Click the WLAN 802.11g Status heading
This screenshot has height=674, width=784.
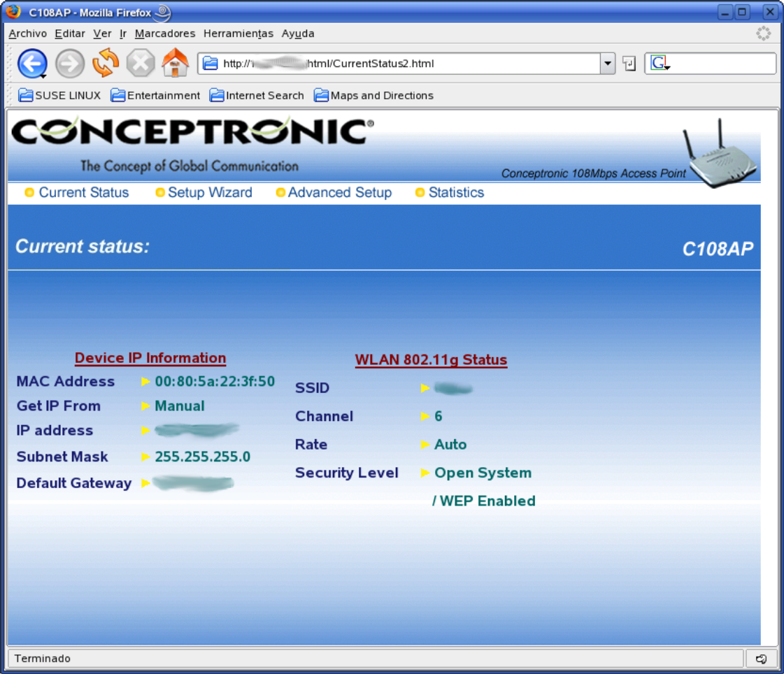(431, 360)
